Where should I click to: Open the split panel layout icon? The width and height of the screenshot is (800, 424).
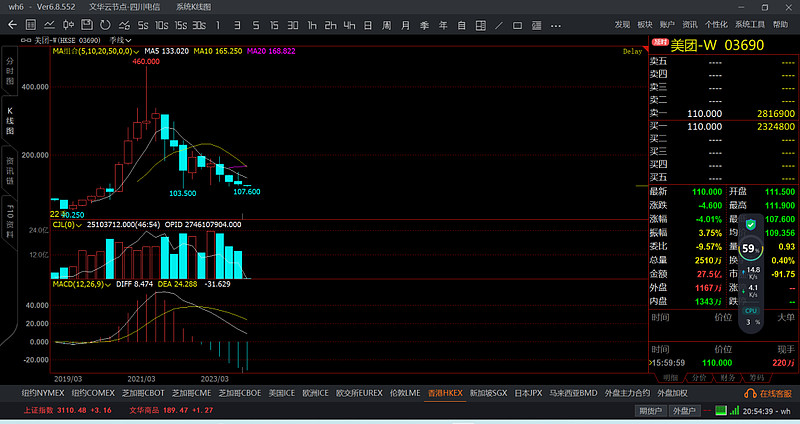[x=481, y=25]
